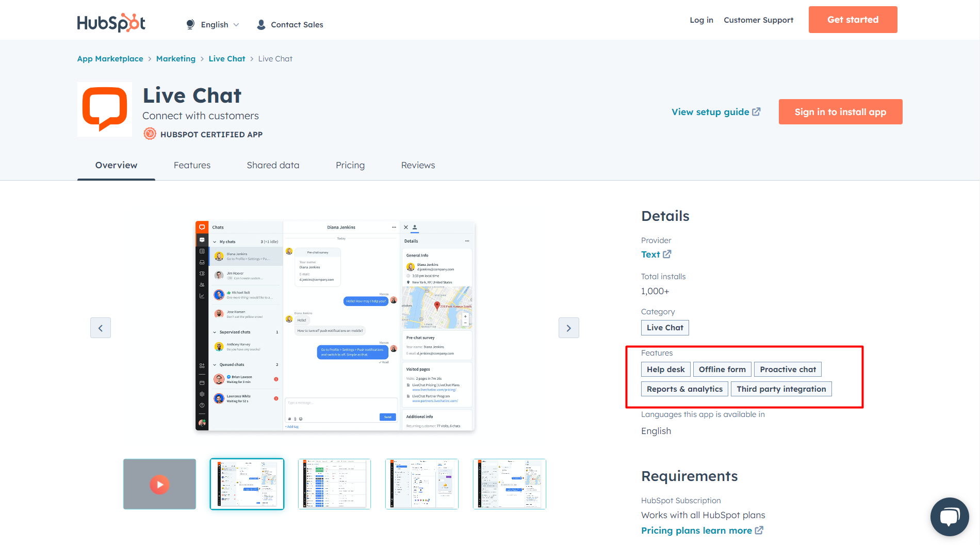Click the Live Chat category tag

click(665, 328)
